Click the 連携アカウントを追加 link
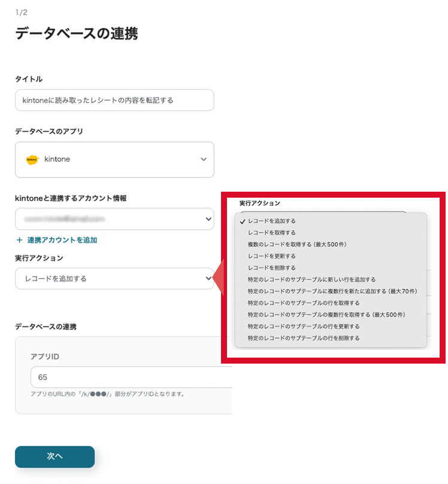 coord(62,240)
